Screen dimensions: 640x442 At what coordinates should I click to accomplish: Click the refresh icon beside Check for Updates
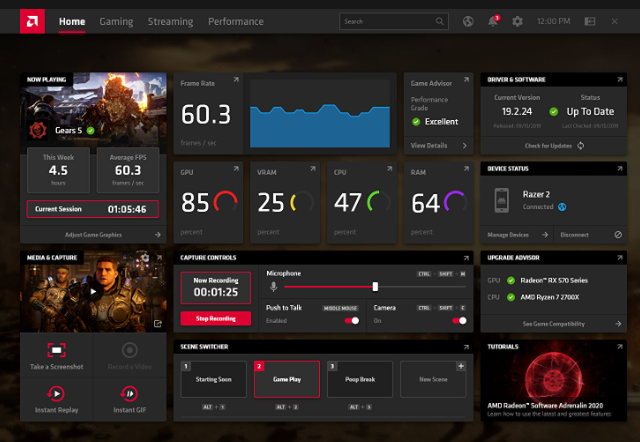tap(581, 146)
